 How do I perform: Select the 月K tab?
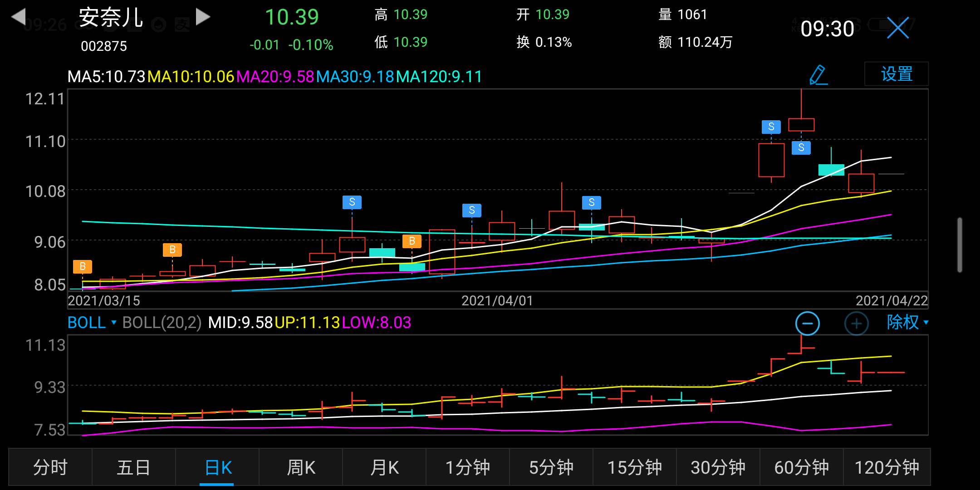coord(384,467)
